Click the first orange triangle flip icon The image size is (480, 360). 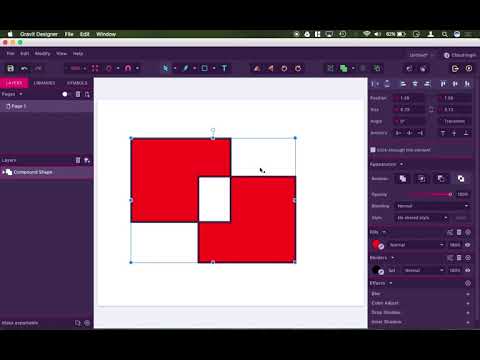(257, 68)
